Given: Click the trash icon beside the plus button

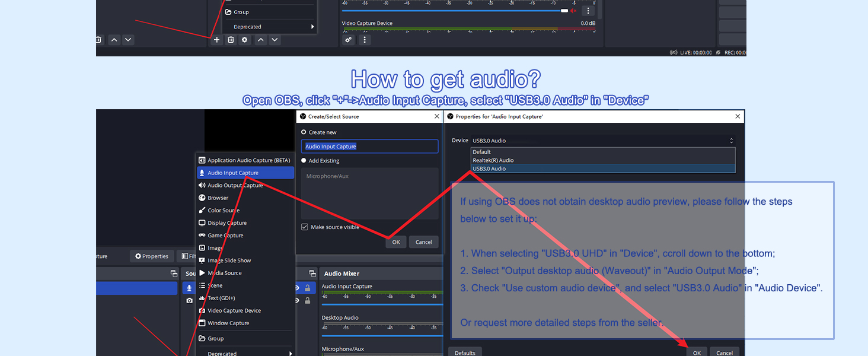Looking at the screenshot, I should click(231, 40).
